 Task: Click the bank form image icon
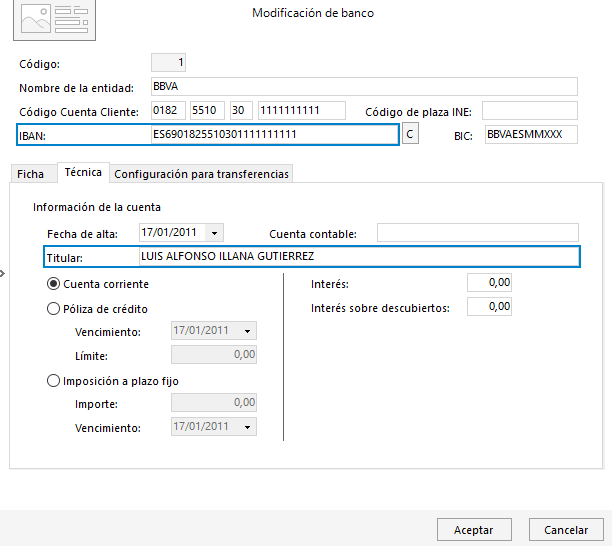tap(54, 20)
